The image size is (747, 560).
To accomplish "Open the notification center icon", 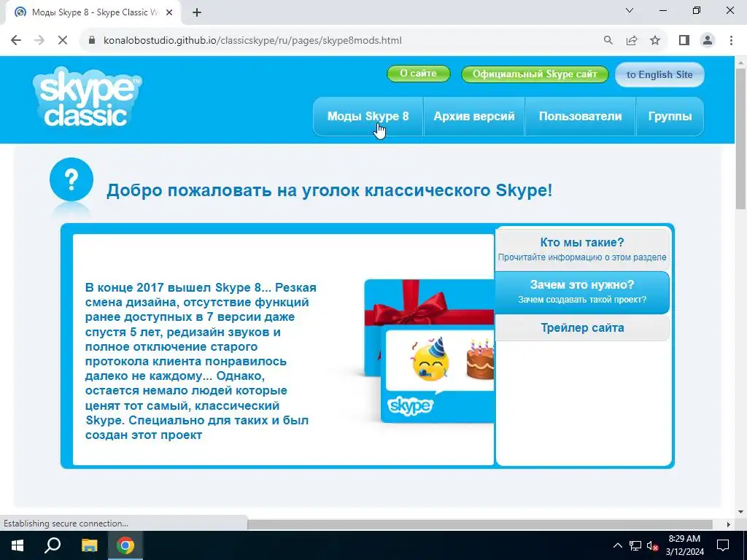I will tap(723, 545).
